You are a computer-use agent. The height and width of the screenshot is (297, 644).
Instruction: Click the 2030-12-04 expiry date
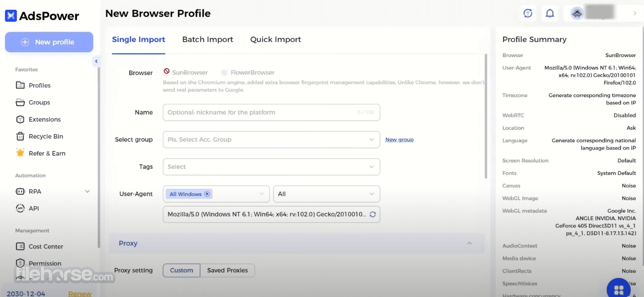pyautogui.click(x=26, y=293)
